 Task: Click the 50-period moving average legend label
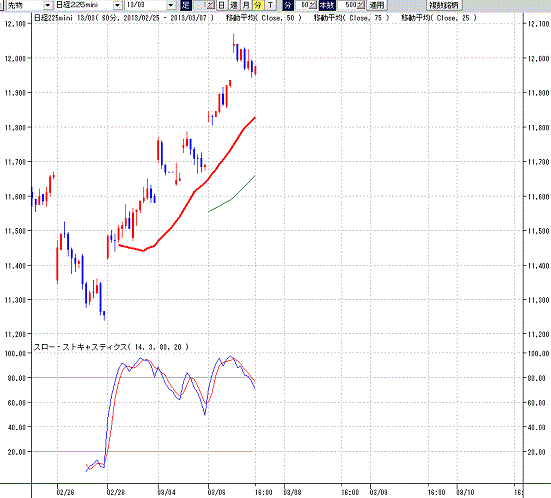tap(264, 18)
